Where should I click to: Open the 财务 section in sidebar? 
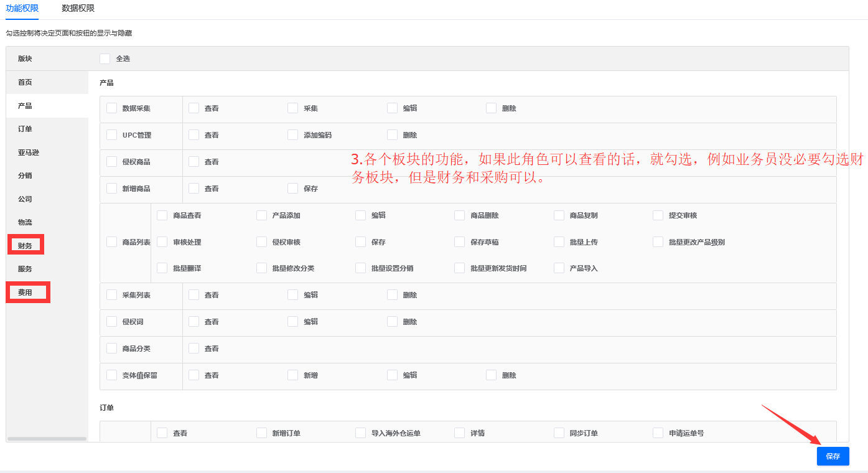coord(25,246)
